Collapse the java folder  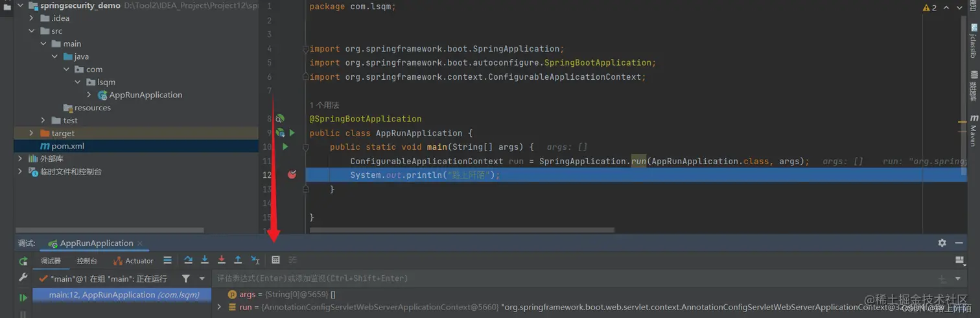[x=55, y=56]
